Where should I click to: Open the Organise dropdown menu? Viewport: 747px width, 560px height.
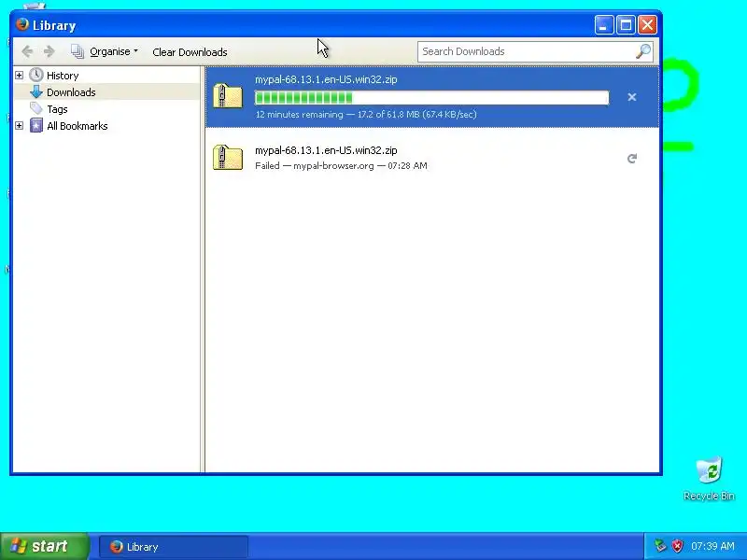coord(105,51)
